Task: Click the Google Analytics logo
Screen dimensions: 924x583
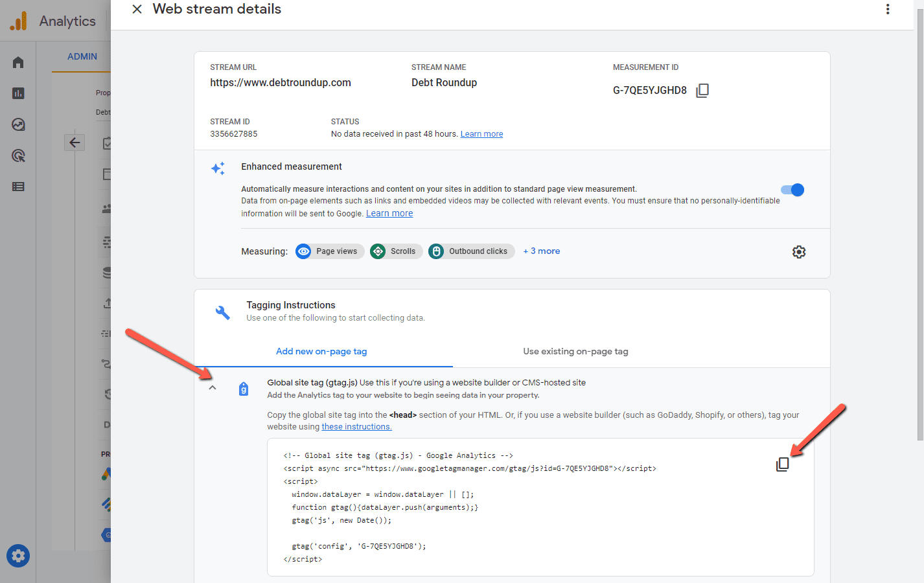Action: point(19,21)
